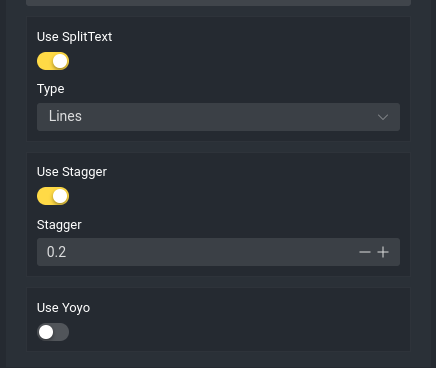Disable the Use Stagger switch
The height and width of the screenshot is (368, 436).
coord(53,196)
